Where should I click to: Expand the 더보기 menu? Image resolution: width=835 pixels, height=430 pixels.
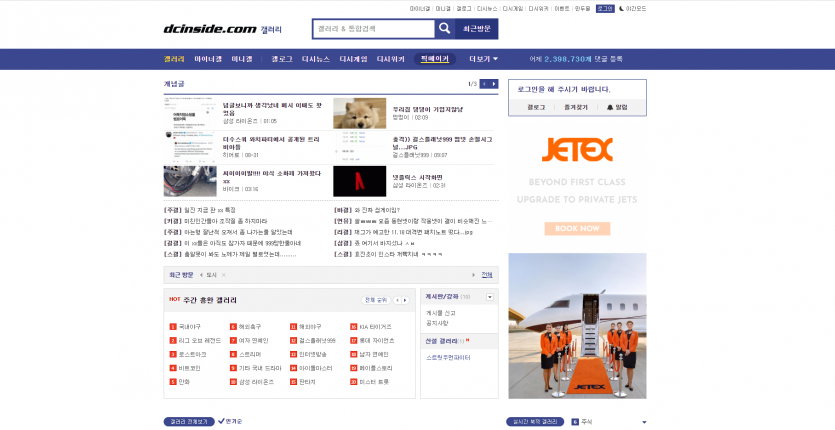(x=483, y=59)
